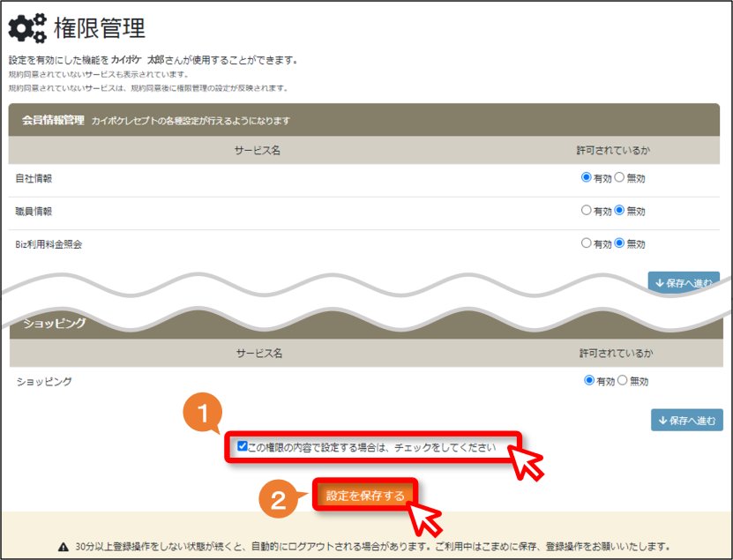Screen dimensions: 733x560
Task: Select 有効 for 自社情報
Action: 586,177
